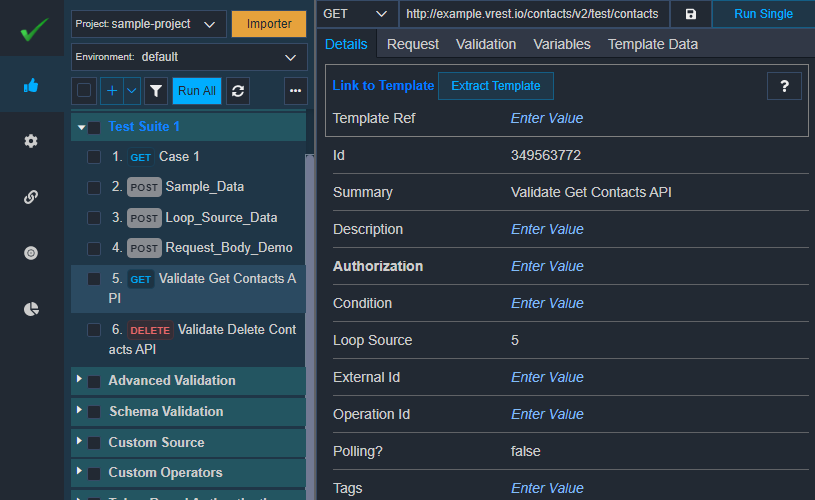Click the refresh icon beside Run All
Screen dimensions: 815x500
click(x=238, y=91)
